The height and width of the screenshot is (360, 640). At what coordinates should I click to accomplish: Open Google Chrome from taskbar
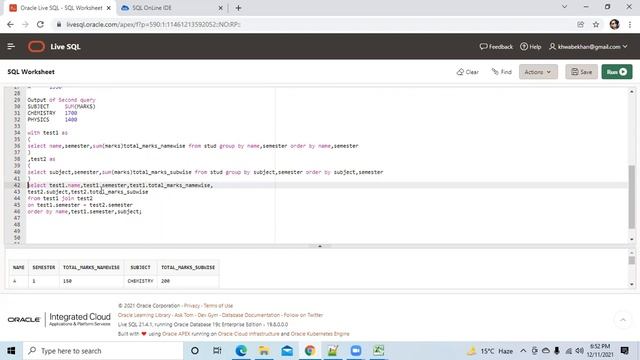[310, 351]
